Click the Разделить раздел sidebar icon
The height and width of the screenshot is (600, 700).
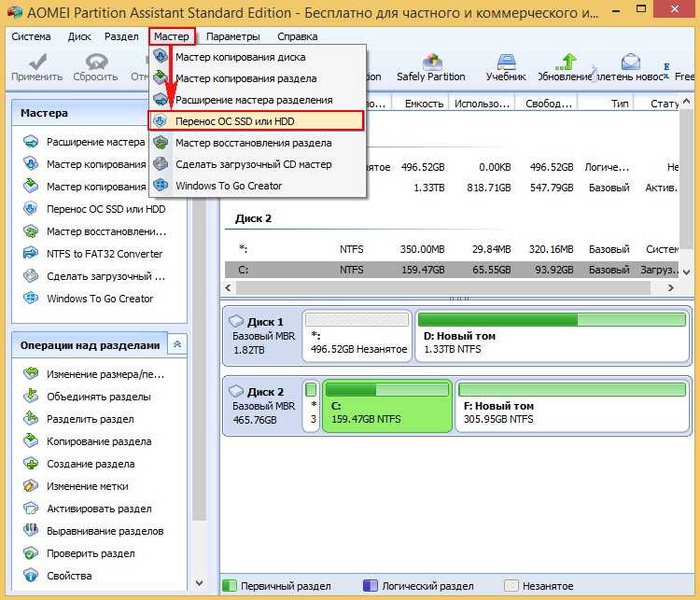pos(31,419)
